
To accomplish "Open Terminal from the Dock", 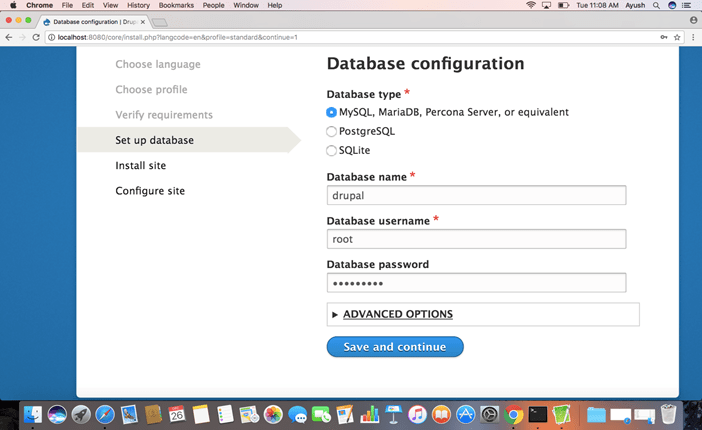I will [538, 415].
